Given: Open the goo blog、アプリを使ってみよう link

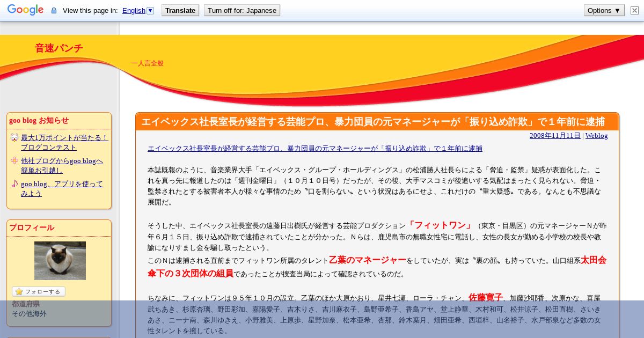Looking at the screenshot, I should 62,189.
